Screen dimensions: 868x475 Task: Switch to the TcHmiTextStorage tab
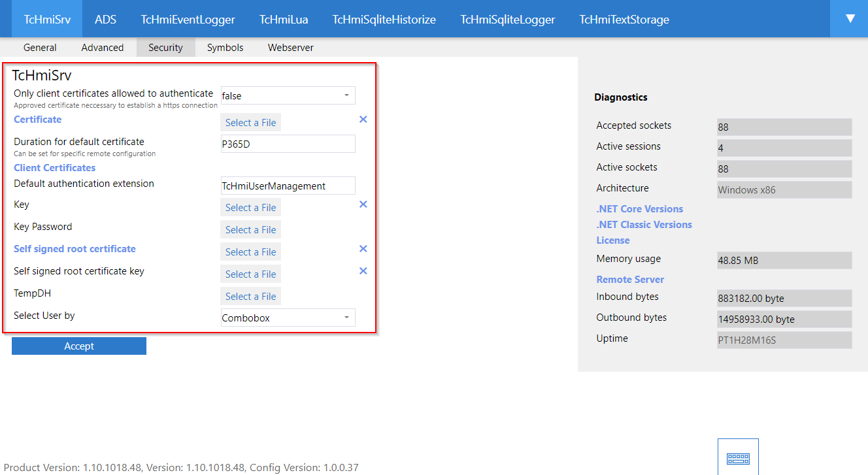[624, 19]
